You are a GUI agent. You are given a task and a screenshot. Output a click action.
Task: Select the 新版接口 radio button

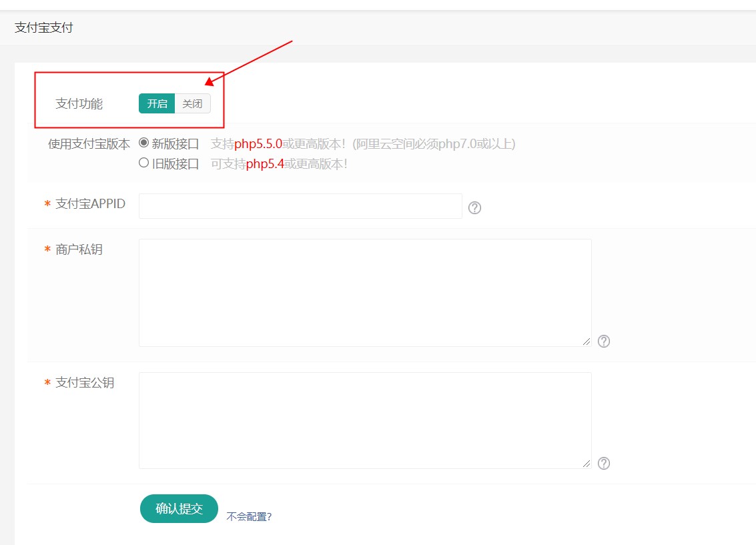143,143
